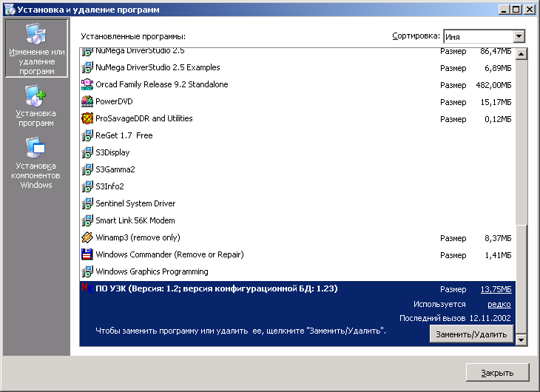Click the Winamp3 program icon
Screen dimensions: 540x392
pos(87,237)
